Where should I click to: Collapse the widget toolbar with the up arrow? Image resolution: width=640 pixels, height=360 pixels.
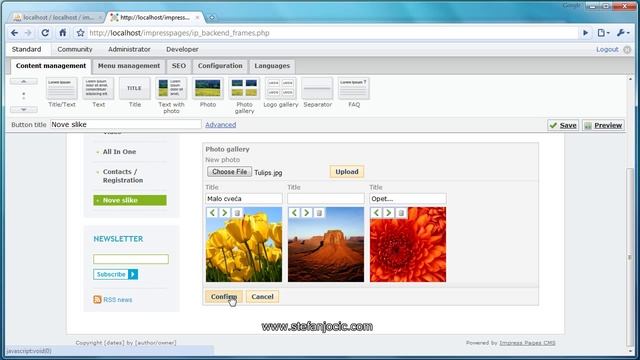pyautogui.click(x=24, y=82)
